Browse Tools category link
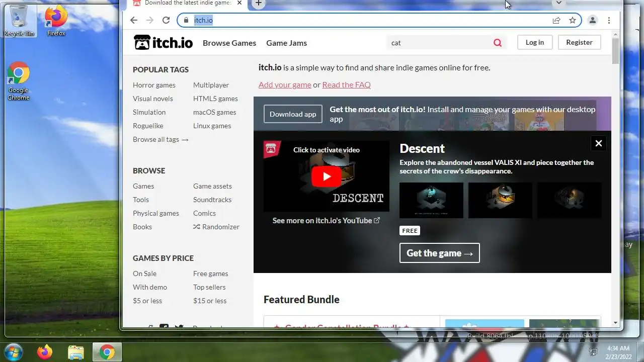 point(141,200)
